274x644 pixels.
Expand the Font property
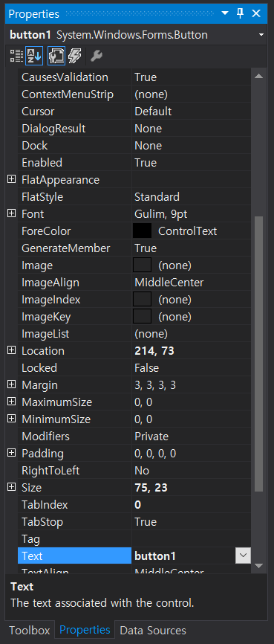click(x=11, y=213)
